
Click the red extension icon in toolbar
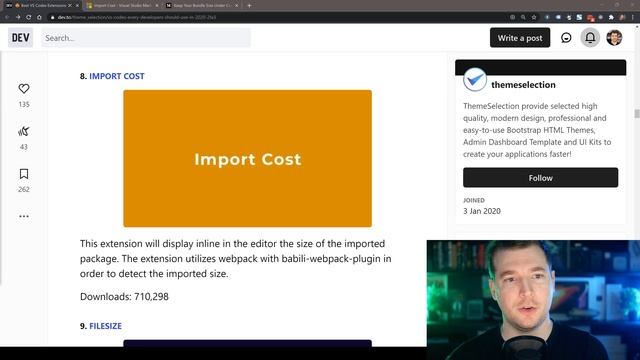[590, 17]
